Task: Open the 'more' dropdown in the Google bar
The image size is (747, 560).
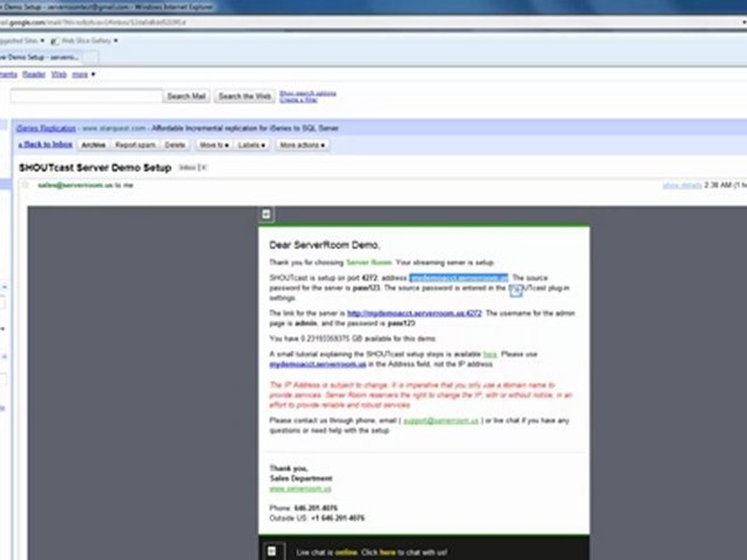Action: (83, 75)
